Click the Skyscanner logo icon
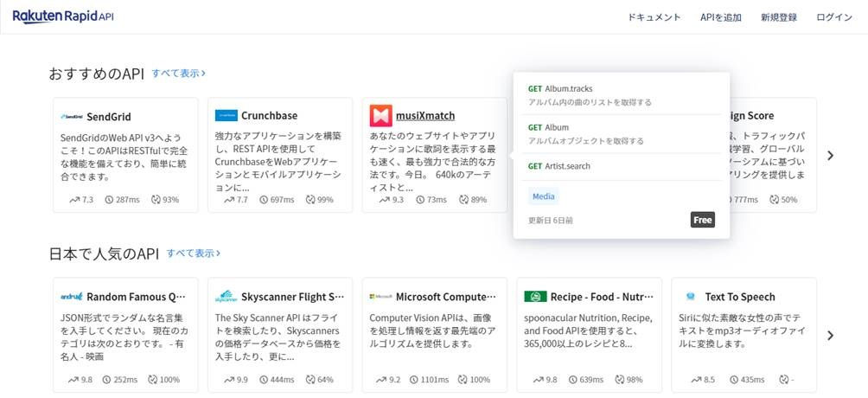The image size is (868, 398). [226, 297]
